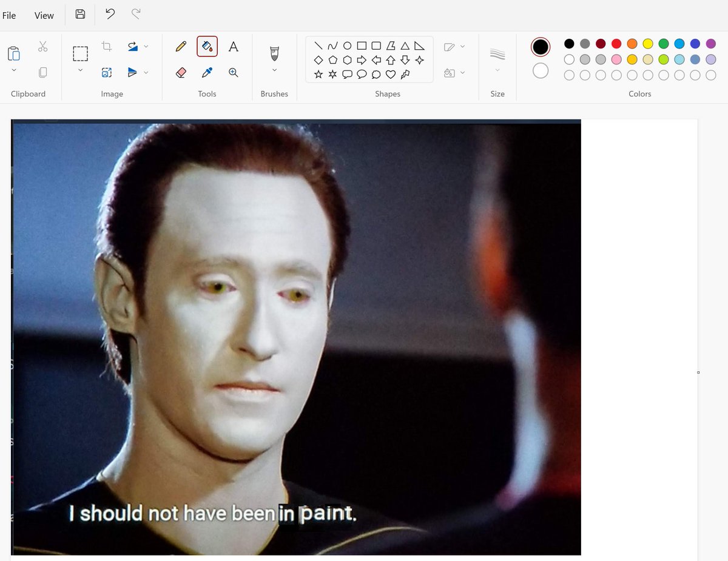Select the Text tool
Image resolution: width=728 pixels, height=561 pixels.
(233, 47)
